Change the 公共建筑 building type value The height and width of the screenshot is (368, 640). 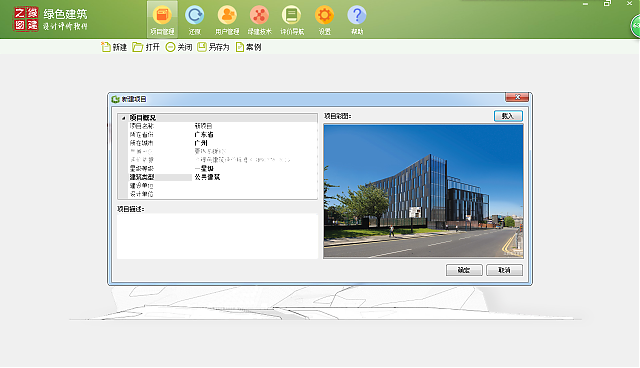(x=255, y=177)
